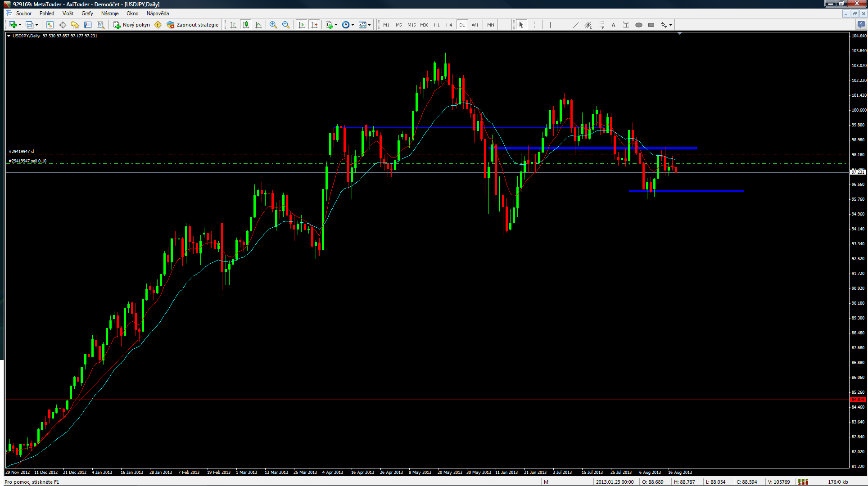Select the Fibonacci retracement tool
Image resolution: width=868 pixels, height=486 pixels.
click(601, 25)
